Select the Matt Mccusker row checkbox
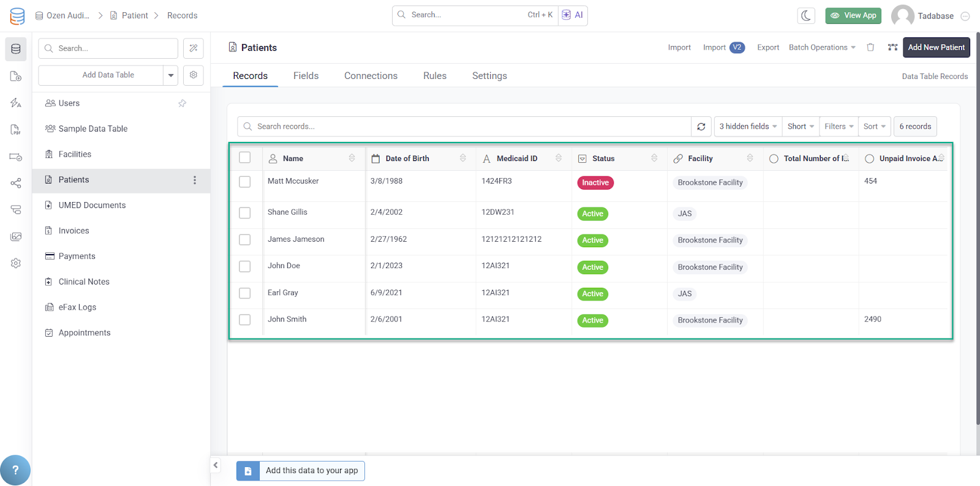 (x=245, y=182)
